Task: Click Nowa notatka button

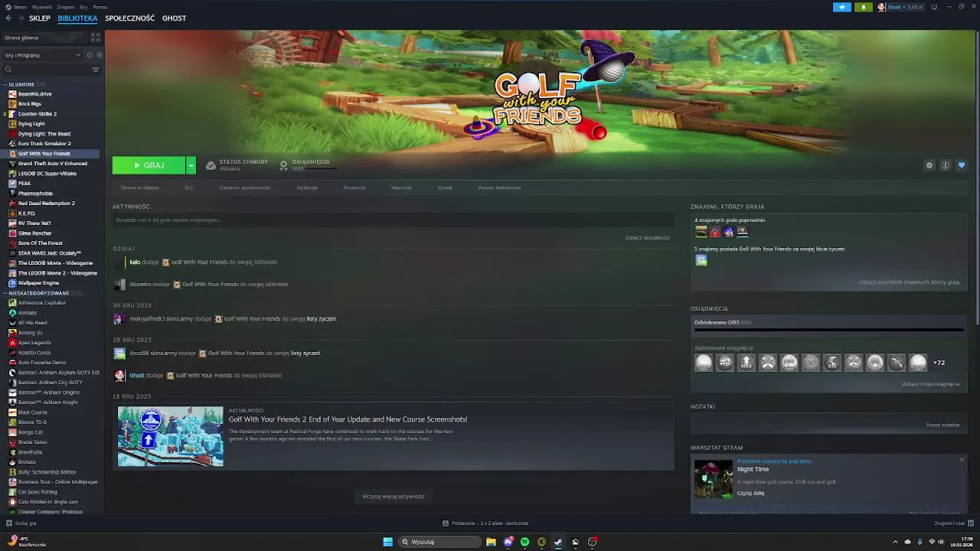Action: [x=942, y=425]
